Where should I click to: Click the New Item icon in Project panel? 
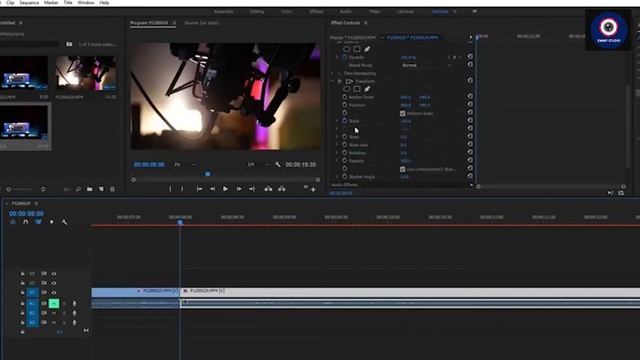pos(101,189)
